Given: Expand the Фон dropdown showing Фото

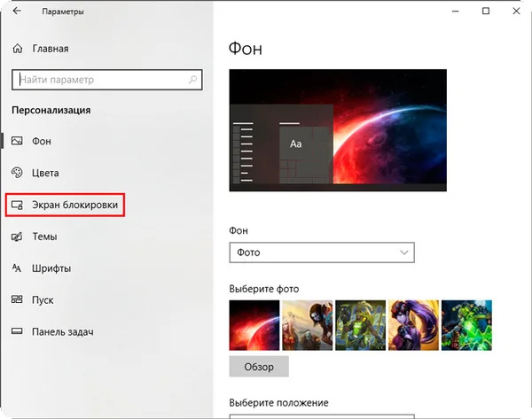Looking at the screenshot, I should [x=322, y=252].
